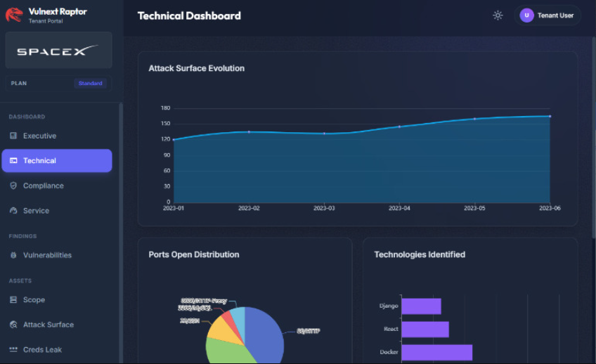
Task: Click the 2023-04 x-axis label
Action: [399, 208]
